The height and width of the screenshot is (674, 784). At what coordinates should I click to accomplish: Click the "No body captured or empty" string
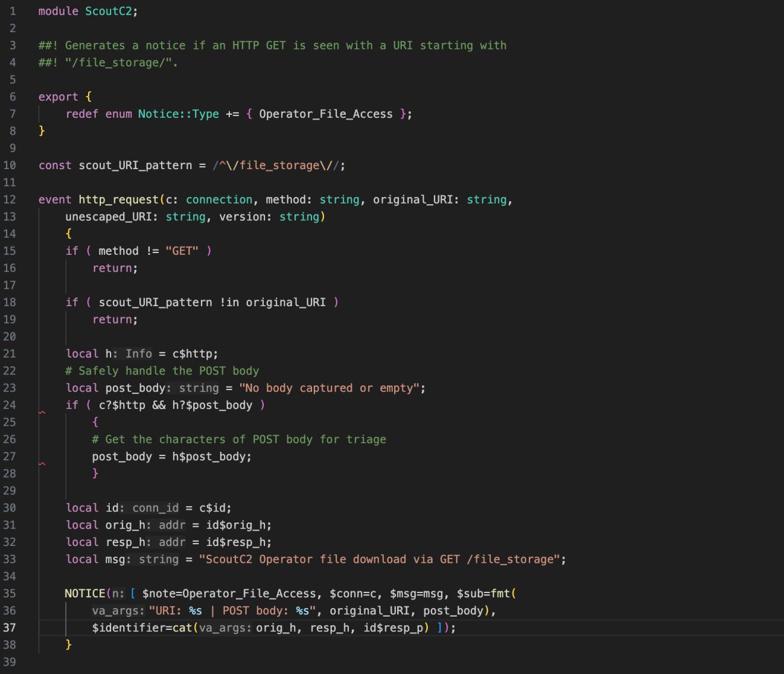[330, 388]
